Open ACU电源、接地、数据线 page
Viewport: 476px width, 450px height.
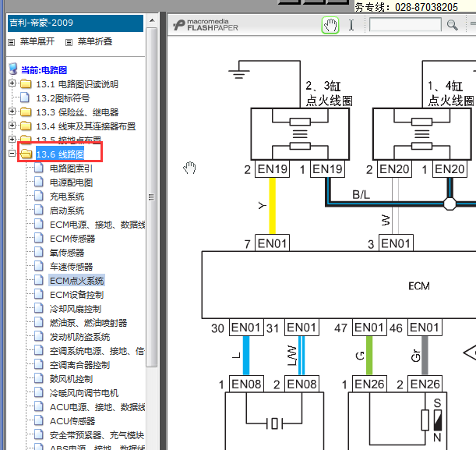pyautogui.click(x=97, y=407)
